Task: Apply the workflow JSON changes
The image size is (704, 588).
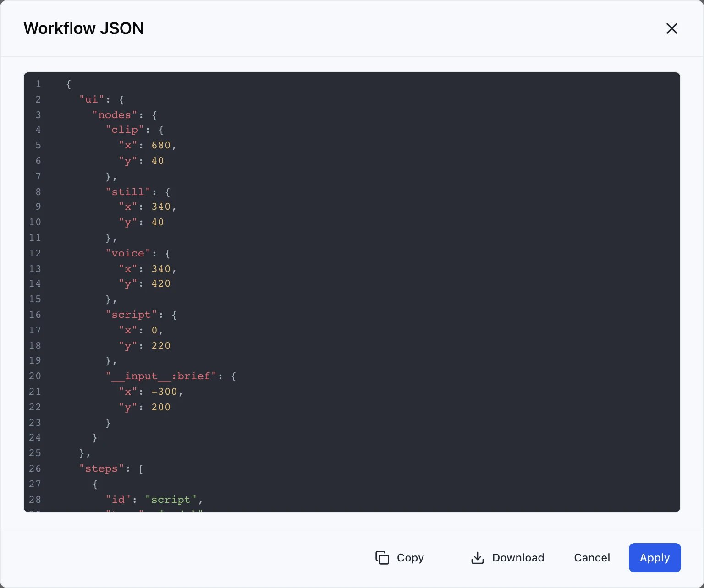Action: coord(654,557)
